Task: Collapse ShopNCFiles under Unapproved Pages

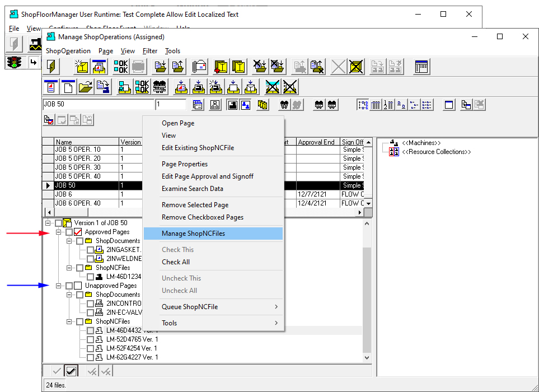Action: tap(69, 321)
